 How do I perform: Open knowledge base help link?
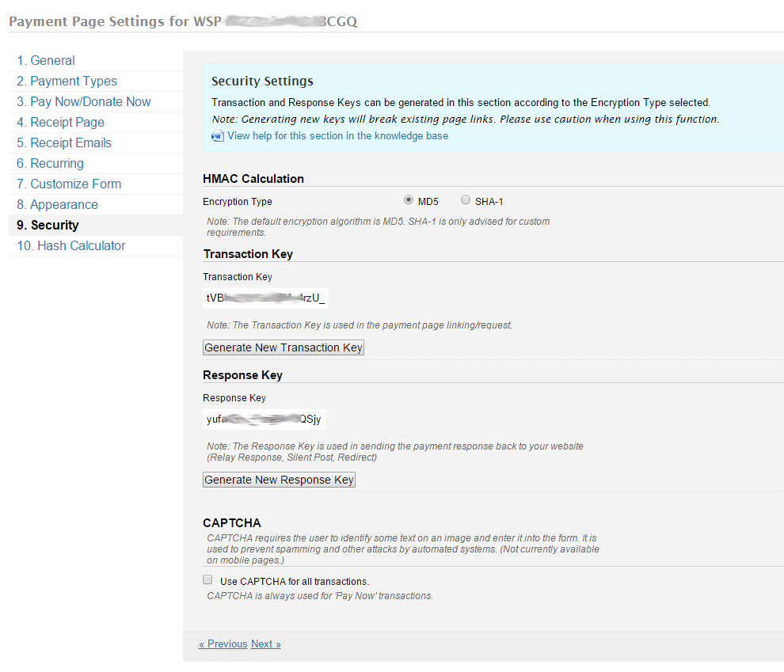pos(337,136)
